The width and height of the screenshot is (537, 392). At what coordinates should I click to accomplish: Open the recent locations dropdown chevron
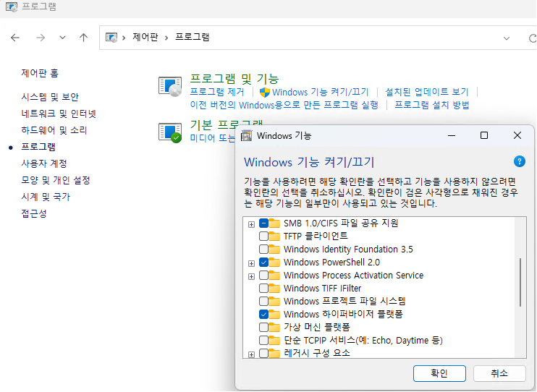point(62,38)
